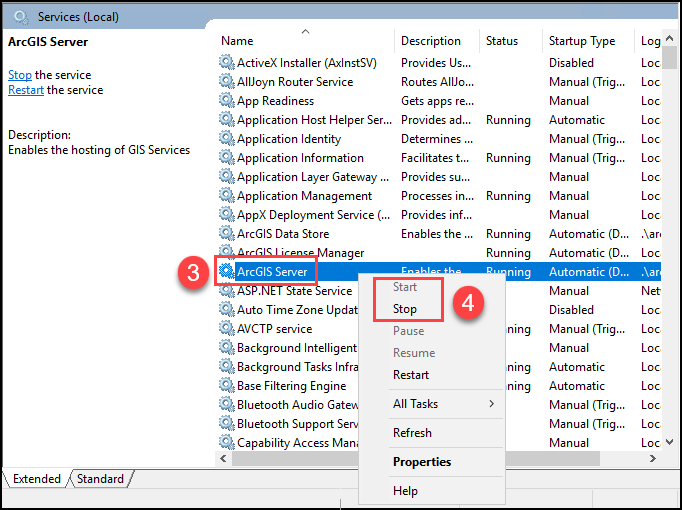Screen dimensions: 682x510
Task: Select the AVCTP service name
Action: tap(274, 329)
